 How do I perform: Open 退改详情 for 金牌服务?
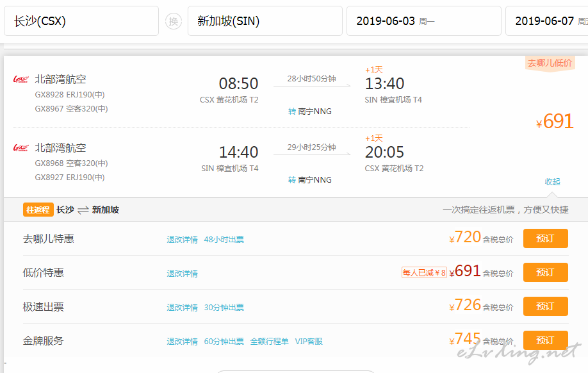point(183,342)
